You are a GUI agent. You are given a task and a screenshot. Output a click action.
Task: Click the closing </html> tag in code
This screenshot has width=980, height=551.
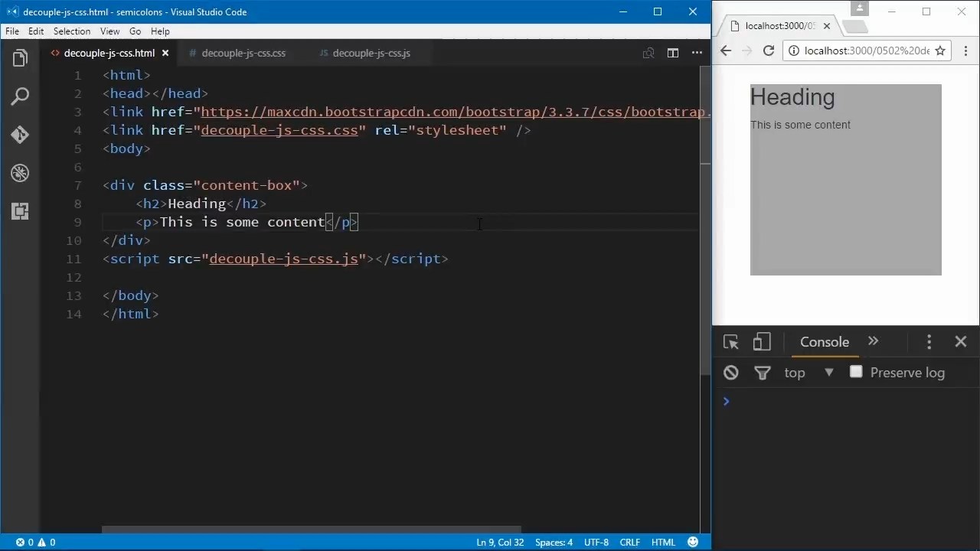131,314
